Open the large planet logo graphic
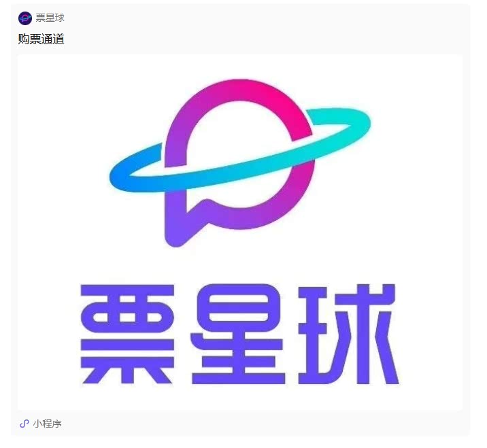 (x=240, y=163)
